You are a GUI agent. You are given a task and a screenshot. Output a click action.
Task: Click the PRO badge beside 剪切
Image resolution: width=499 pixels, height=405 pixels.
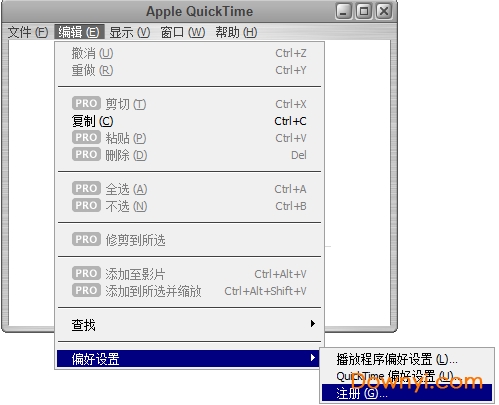(x=86, y=103)
